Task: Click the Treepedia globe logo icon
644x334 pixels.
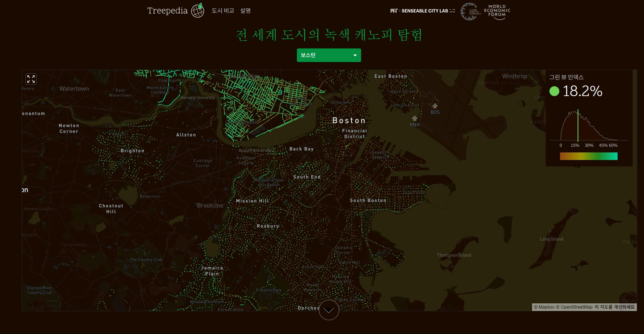Action: click(198, 11)
